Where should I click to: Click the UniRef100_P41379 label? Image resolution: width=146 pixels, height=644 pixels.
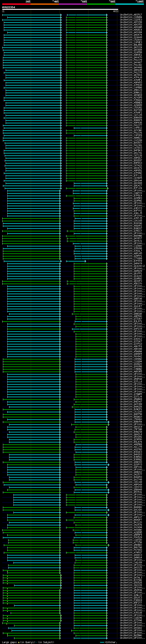click(x=131, y=60)
